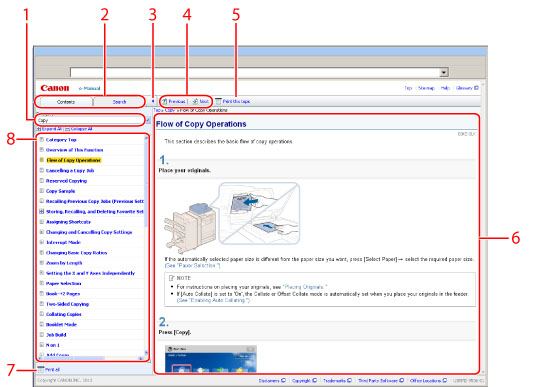Open the Sitemap link
The height and width of the screenshot is (387, 535).
(x=426, y=88)
